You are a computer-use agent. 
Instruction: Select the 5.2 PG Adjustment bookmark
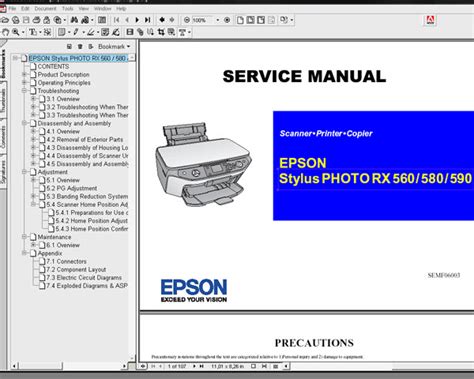[x=71, y=188]
